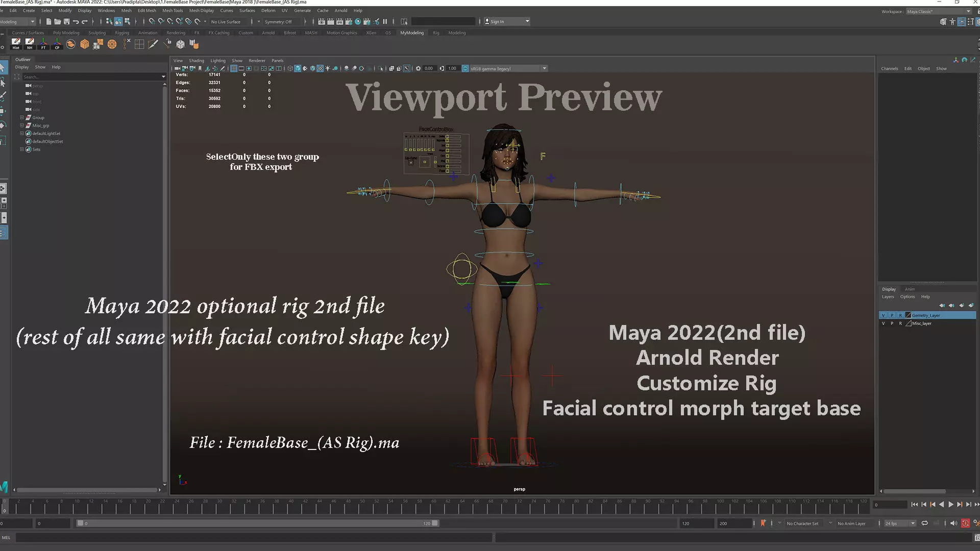
Task: Toggle visibility V of Misc_layer
Action: click(x=884, y=323)
